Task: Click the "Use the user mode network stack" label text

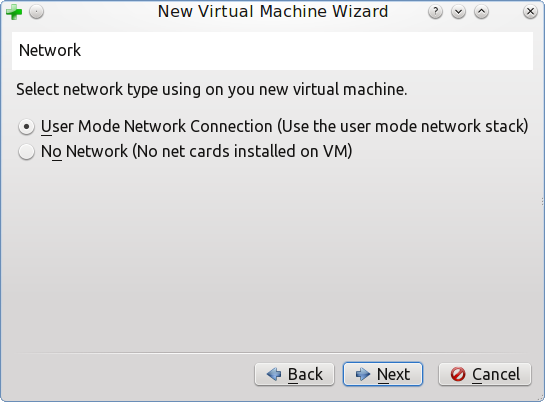Action: pyautogui.click(x=403, y=126)
